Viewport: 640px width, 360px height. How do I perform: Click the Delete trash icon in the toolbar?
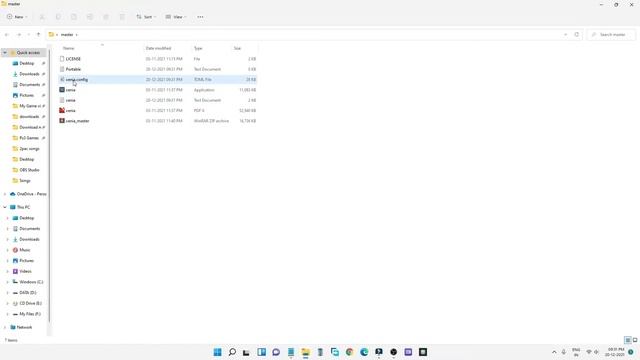click(122, 17)
